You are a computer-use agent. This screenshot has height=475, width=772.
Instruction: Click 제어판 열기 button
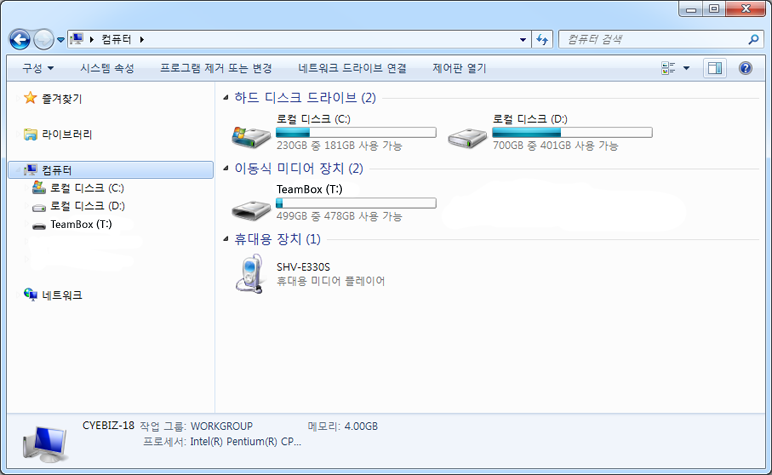click(x=459, y=68)
